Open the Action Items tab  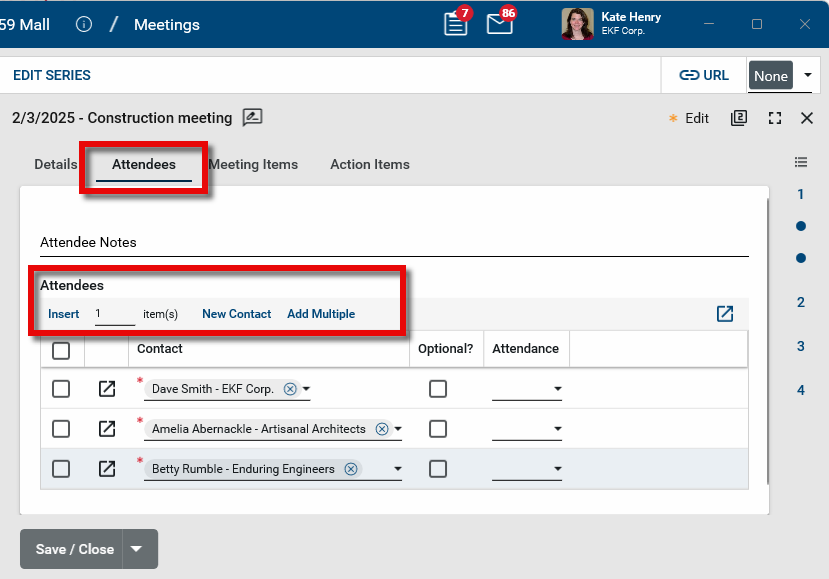(x=370, y=164)
